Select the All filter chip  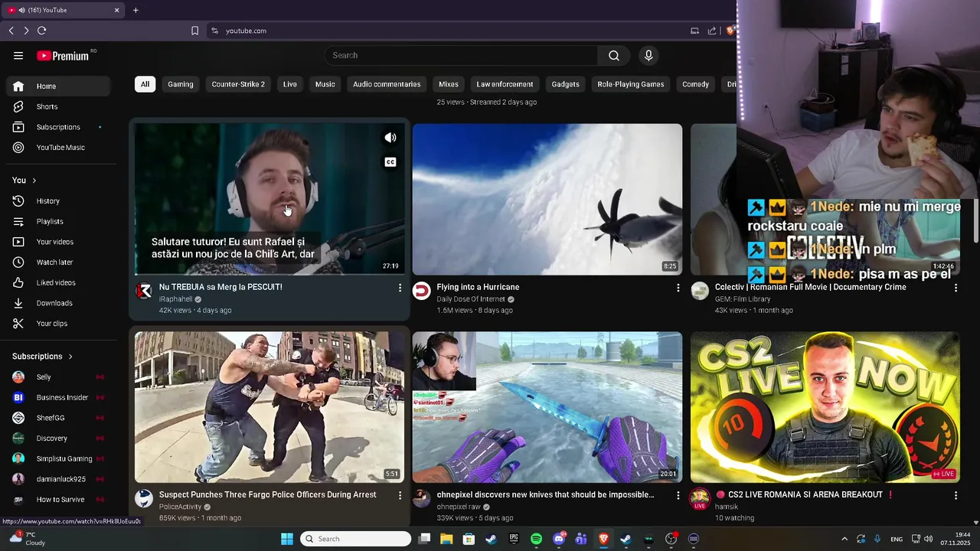point(145,84)
